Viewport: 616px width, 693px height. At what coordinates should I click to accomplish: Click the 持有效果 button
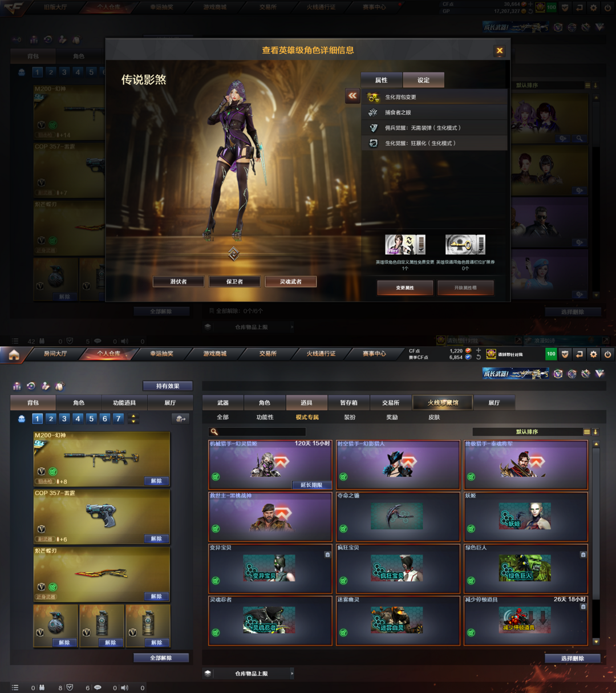pyautogui.click(x=168, y=386)
